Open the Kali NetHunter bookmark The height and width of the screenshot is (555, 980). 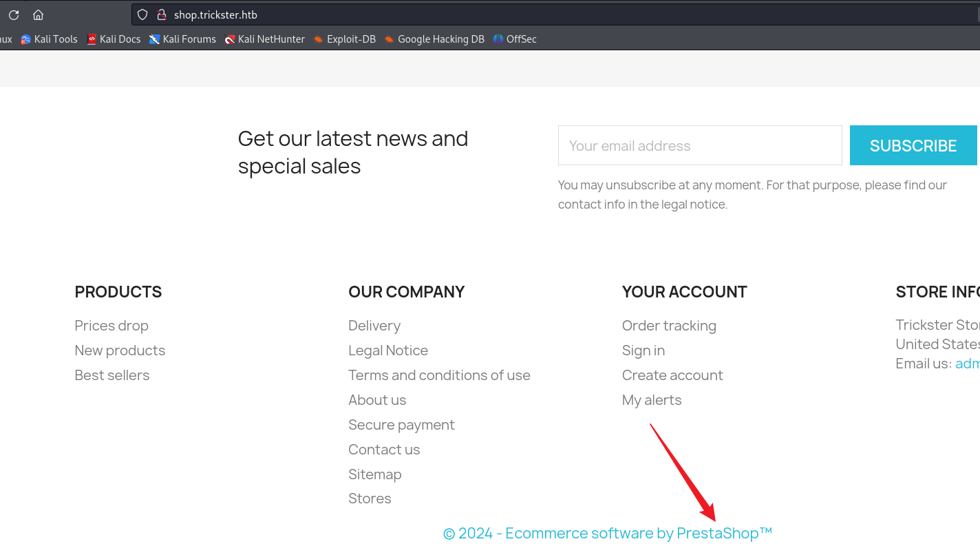click(x=265, y=39)
